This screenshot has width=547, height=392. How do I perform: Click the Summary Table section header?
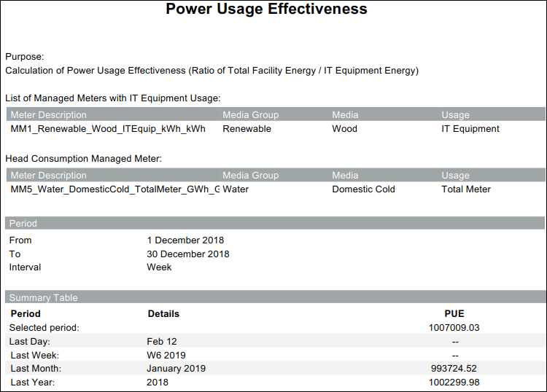pos(275,298)
